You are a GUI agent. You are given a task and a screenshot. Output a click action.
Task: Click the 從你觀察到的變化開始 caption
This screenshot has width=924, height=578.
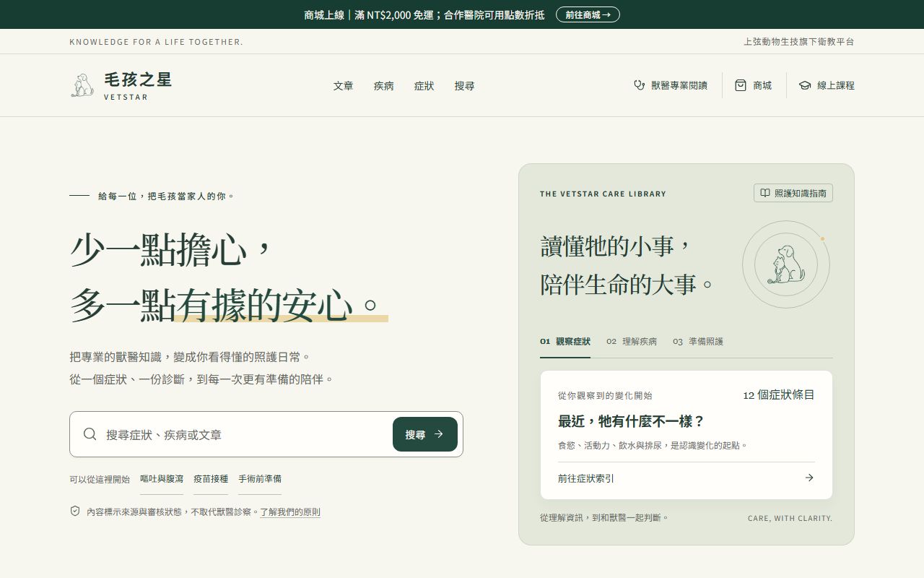(605, 396)
